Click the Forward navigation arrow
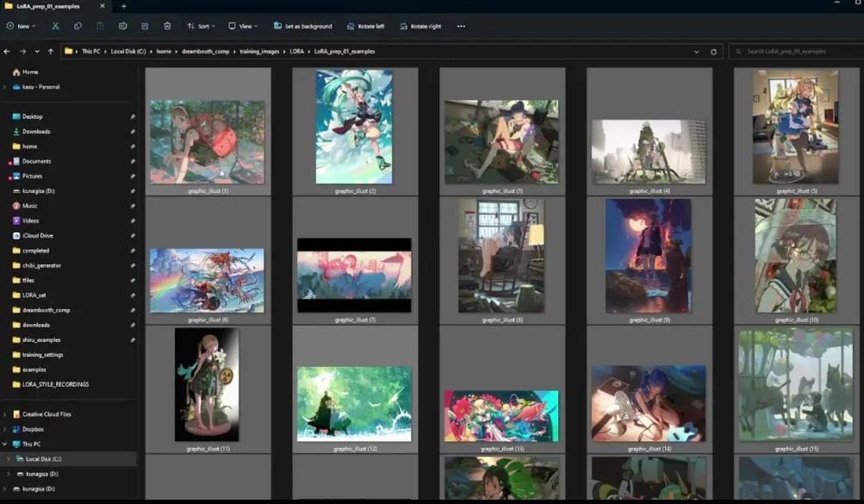This screenshot has width=864, height=504. click(22, 51)
